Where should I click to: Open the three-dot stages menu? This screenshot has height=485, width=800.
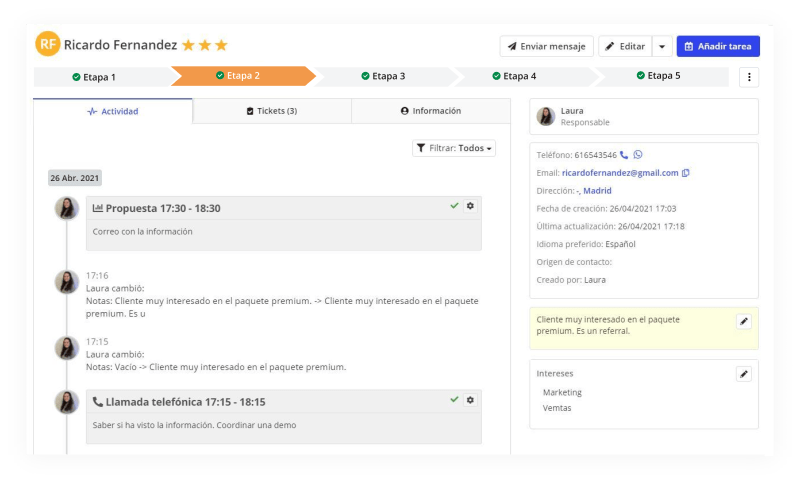coord(749,77)
